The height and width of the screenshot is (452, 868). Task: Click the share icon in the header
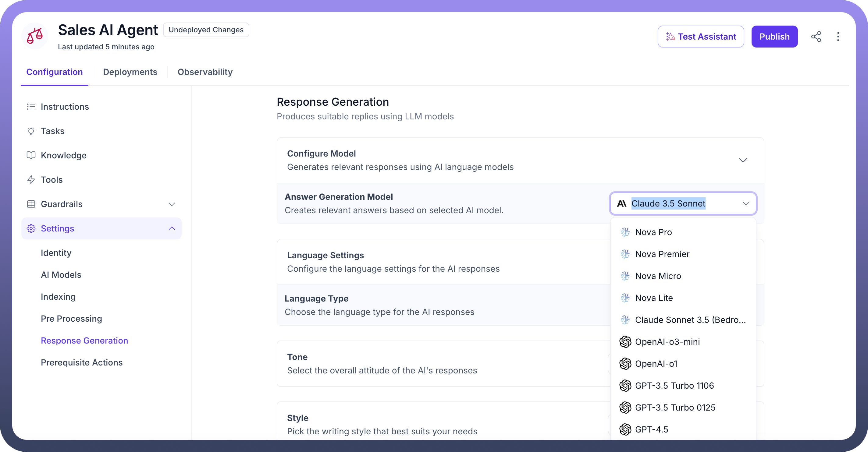point(816,36)
